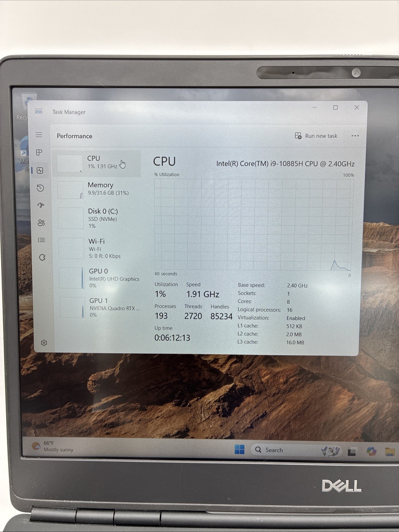
Task: Open Task View icon on taskbar
Action: tap(352, 451)
